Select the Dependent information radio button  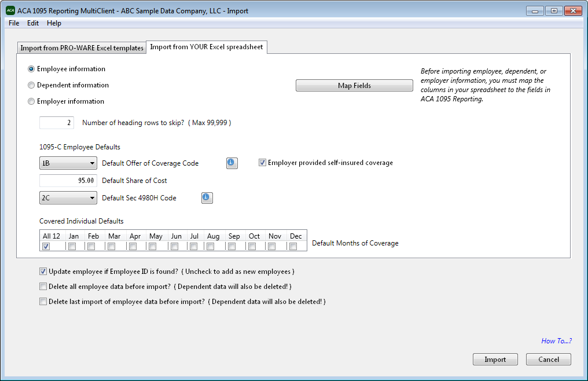click(x=31, y=85)
